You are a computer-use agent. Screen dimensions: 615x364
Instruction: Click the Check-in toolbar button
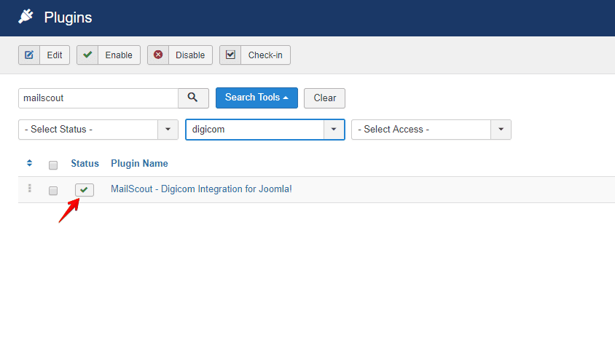[254, 55]
